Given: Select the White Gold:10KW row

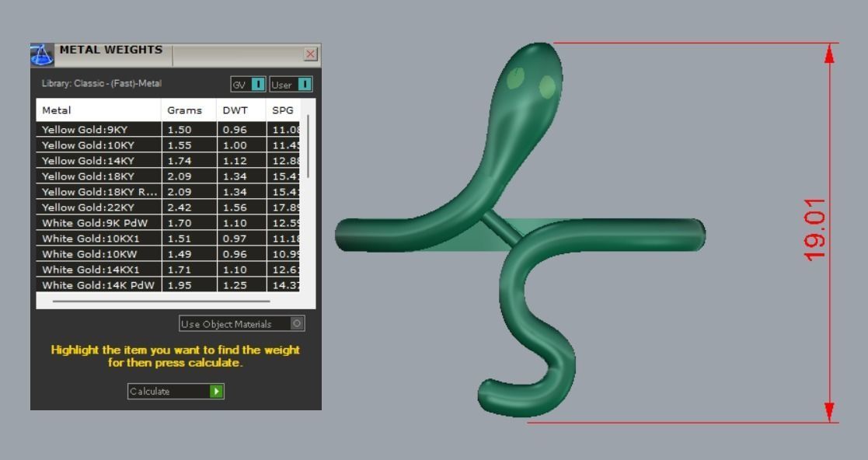Looking at the screenshot, I should 169,253.
